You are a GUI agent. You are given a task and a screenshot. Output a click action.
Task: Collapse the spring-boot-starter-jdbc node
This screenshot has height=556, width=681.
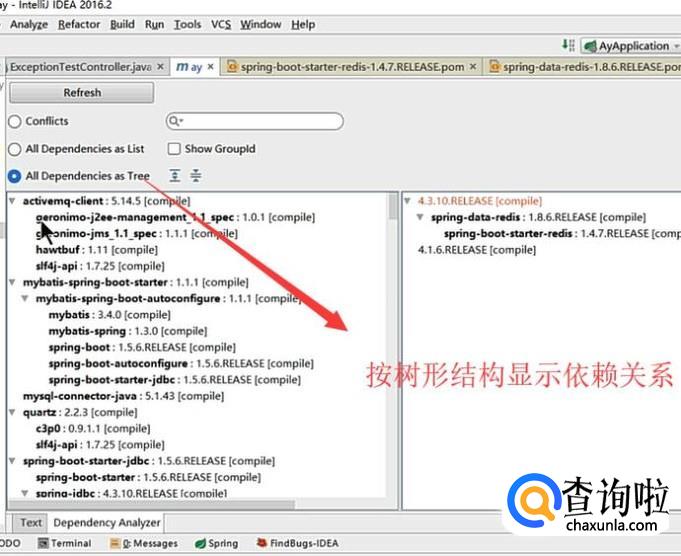[12, 460]
